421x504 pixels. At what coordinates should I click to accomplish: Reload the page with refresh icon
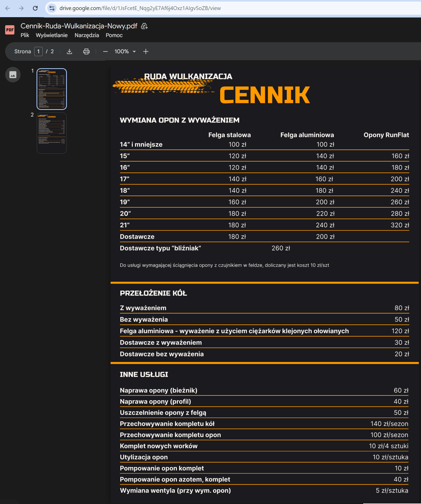click(35, 8)
